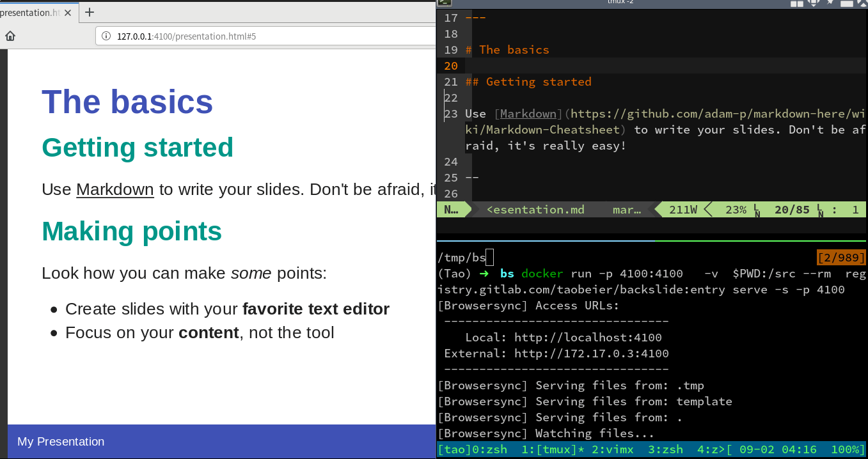Toggle the always-on-top pin icon

[830, 3]
